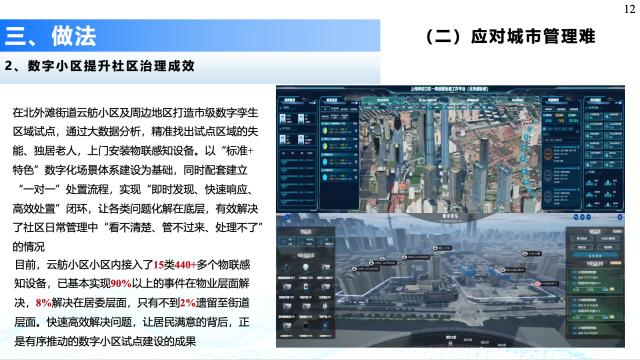Select the highlighted item in the lower bottom navigation arc
640x360 pixels.
[x=451, y=338]
